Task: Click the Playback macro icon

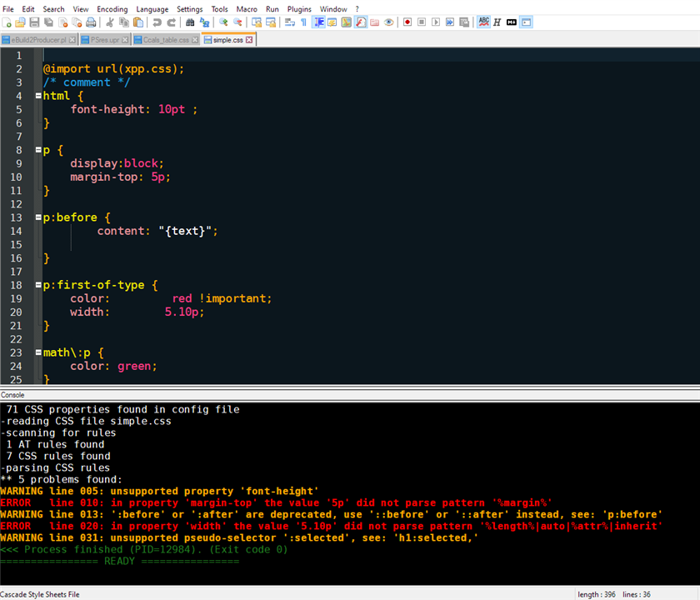Action: (436, 22)
